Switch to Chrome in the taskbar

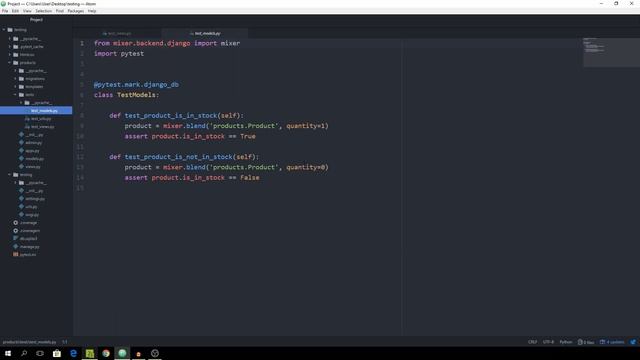click(106, 353)
